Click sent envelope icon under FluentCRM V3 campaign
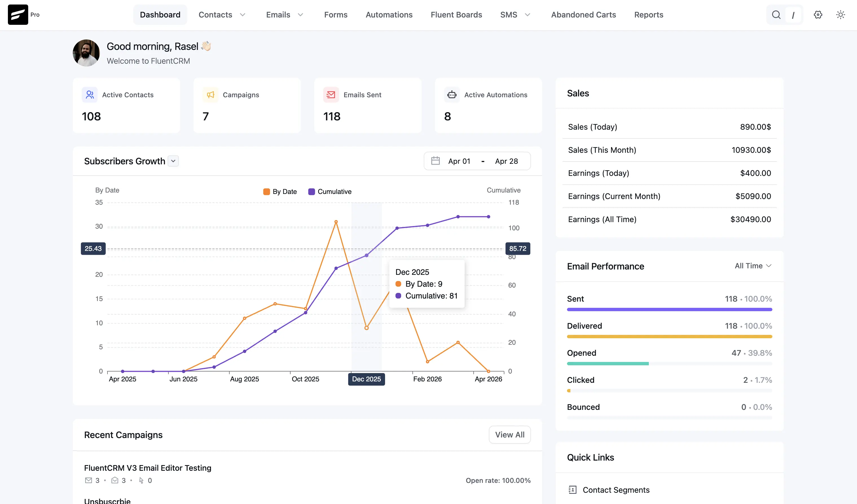The image size is (857, 504). coord(88,480)
